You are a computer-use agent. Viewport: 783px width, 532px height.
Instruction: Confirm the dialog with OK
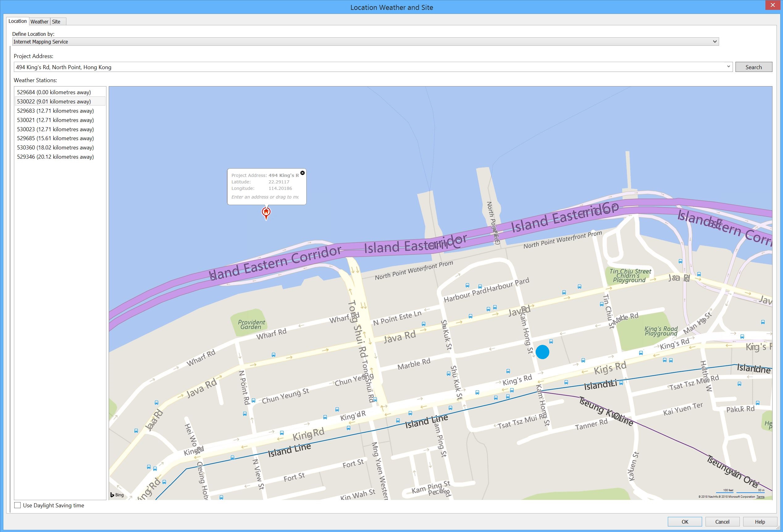[x=685, y=521]
